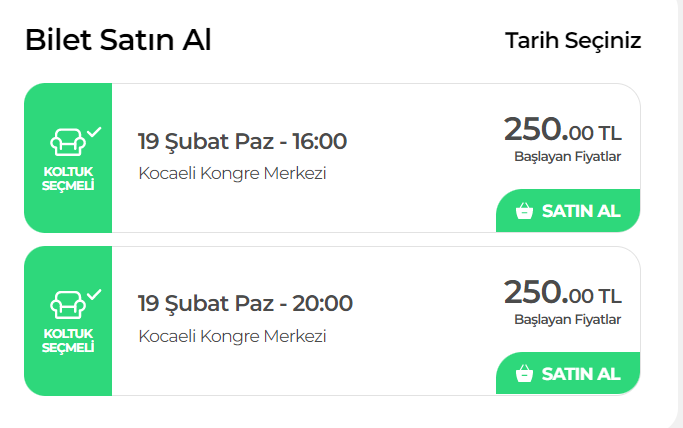Click the 250.00 TL price for the 16:00 show

[x=562, y=130]
